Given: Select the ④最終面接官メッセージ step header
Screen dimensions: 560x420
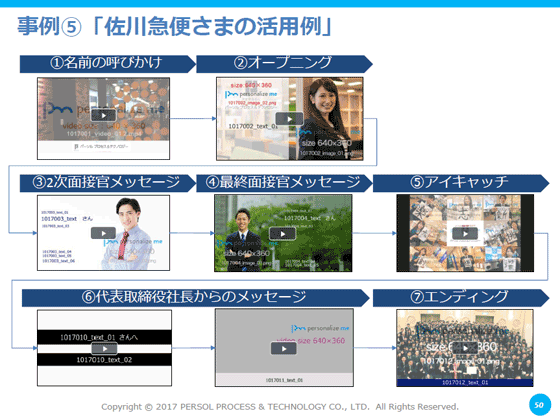Looking at the screenshot, I should (x=284, y=183).
